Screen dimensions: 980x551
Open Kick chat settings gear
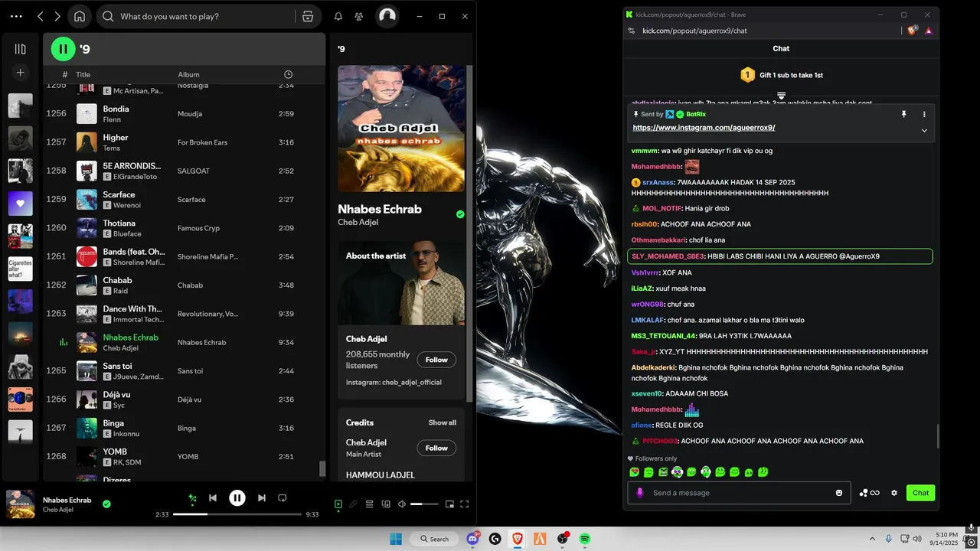click(893, 493)
